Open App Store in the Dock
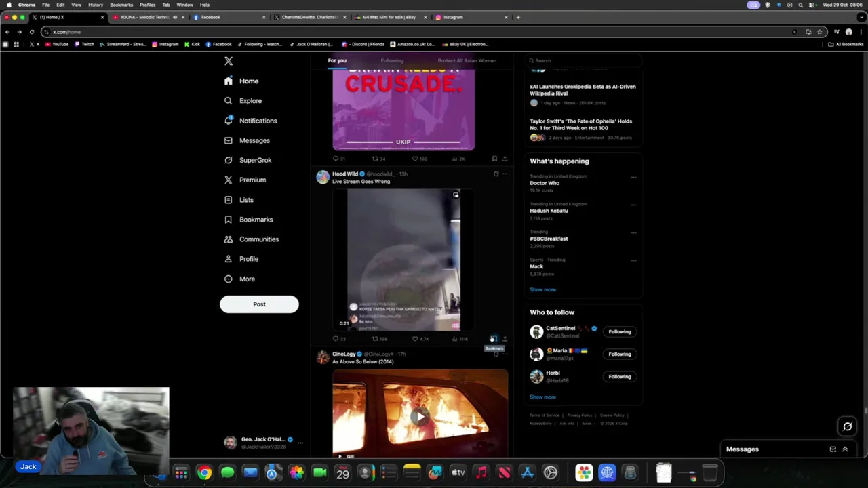The height and width of the screenshot is (488, 868). [527, 472]
